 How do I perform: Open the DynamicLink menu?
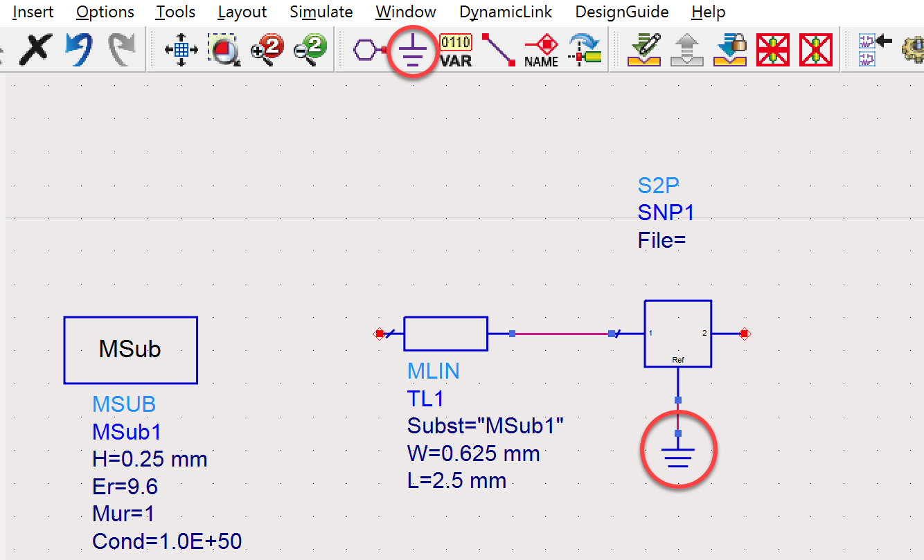click(506, 12)
